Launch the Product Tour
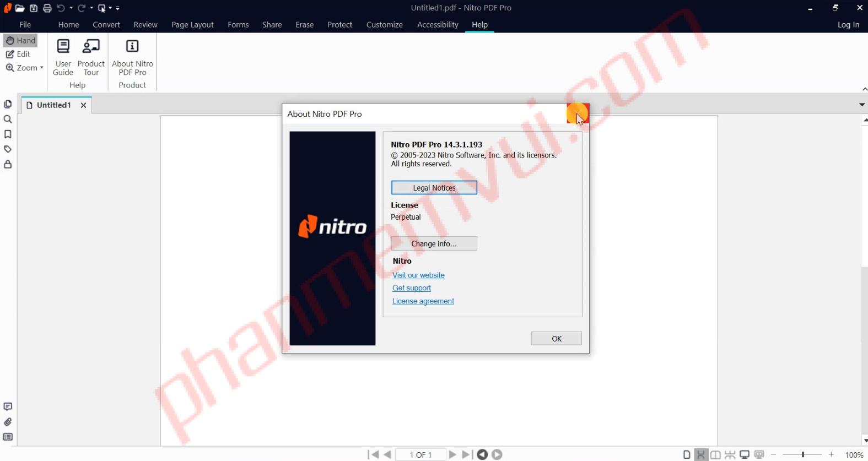The height and width of the screenshot is (461, 868). click(91, 57)
